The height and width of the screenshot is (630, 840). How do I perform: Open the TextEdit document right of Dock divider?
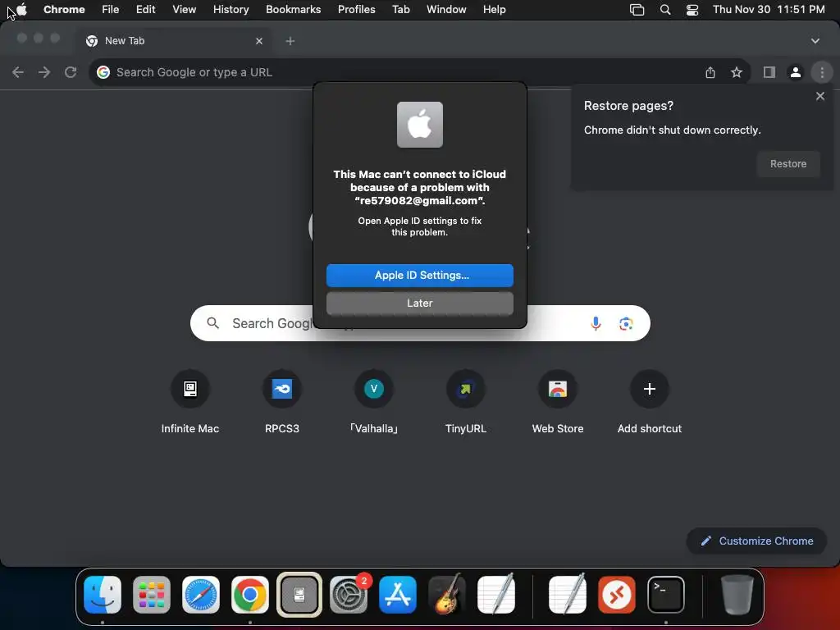[568, 595]
